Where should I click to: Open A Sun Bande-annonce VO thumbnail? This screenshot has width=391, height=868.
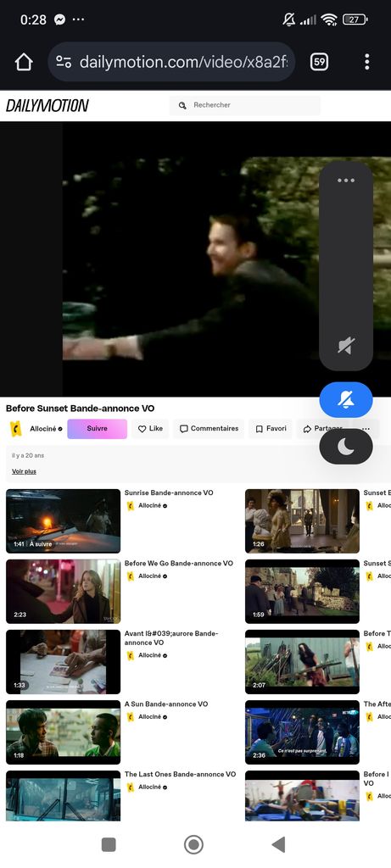click(x=63, y=732)
